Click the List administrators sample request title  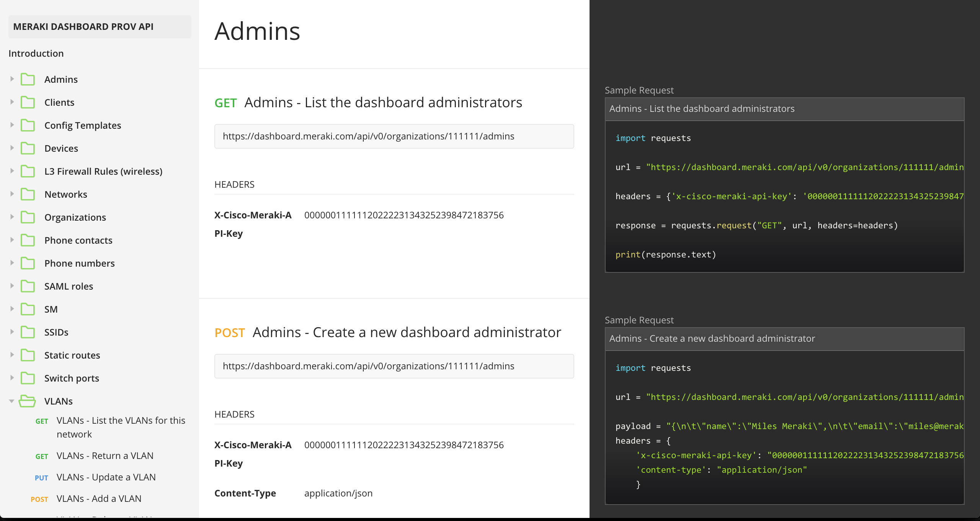point(702,108)
